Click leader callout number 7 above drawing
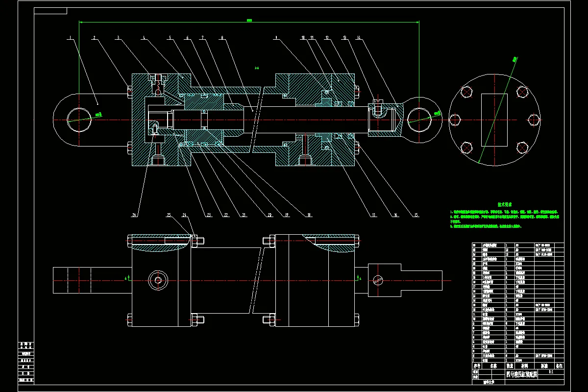Image resolution: width=588 pixels, height=392 pixels. click(202, 37)
